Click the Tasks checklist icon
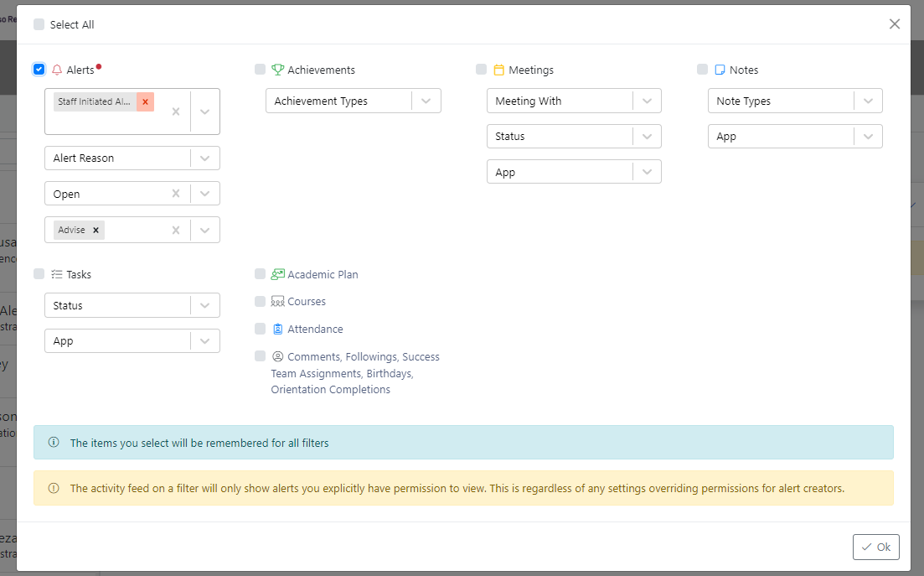The height and width of the screenshot is (576, 924). click(57, 274)
